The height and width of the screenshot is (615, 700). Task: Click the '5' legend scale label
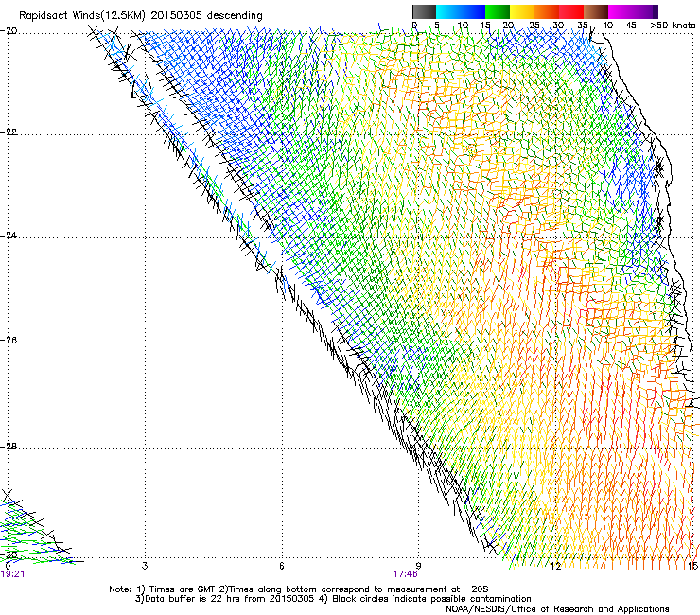[437, 26]
